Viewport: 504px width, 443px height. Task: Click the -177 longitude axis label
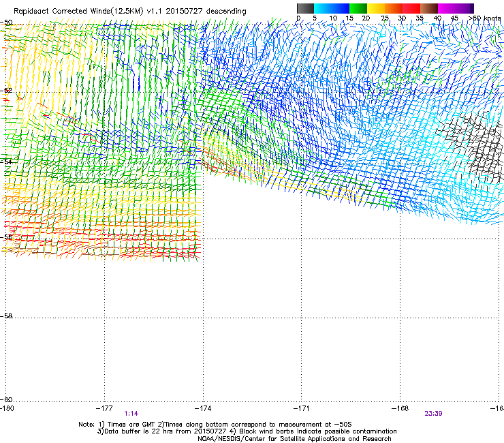pyautogui.click(x=104, y=408)
